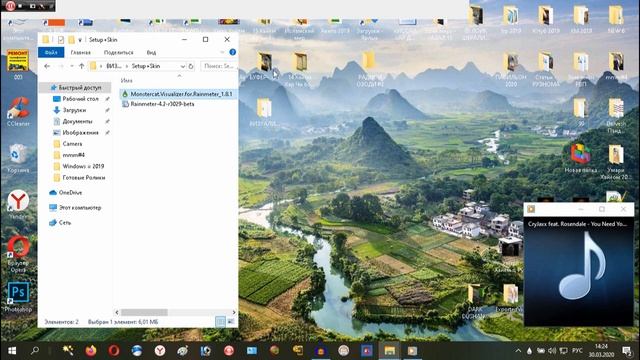Click the media player title bar icon

[531, 209]
